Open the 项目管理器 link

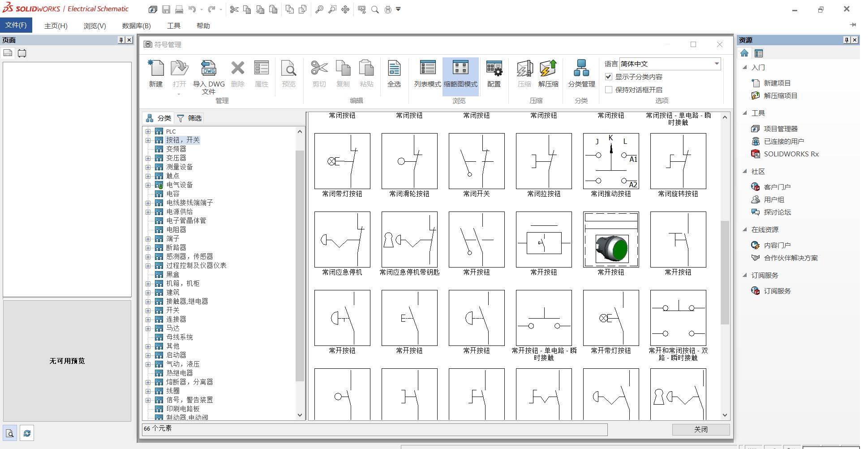coord(781,129)
